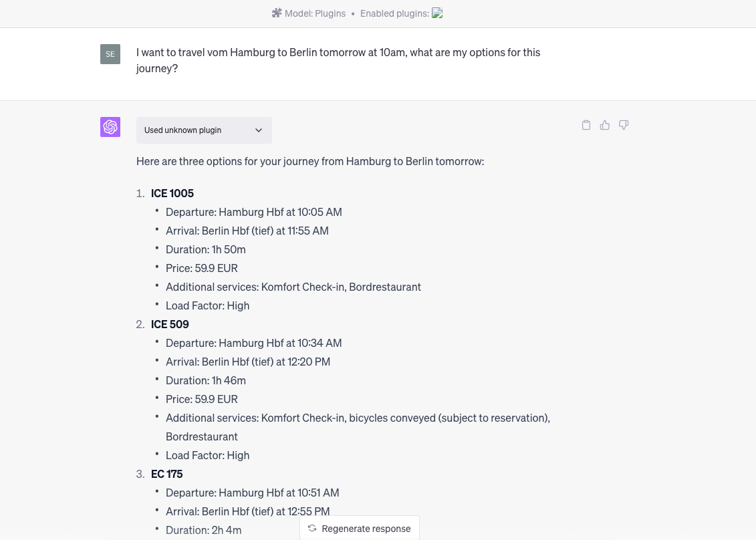The width and height of the screenshot is (756, 540).
Task: Click the broken enabled plugin image
Action: coord(437,13)
